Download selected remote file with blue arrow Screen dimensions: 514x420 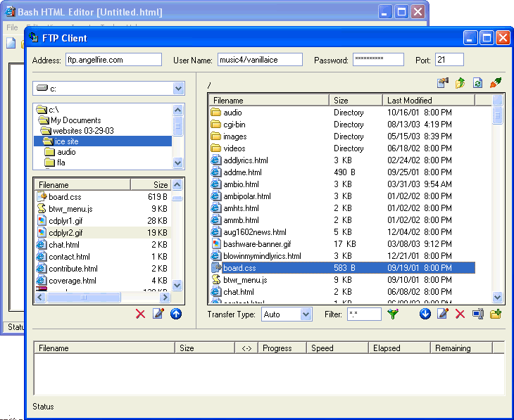click(x=425, y=314)
